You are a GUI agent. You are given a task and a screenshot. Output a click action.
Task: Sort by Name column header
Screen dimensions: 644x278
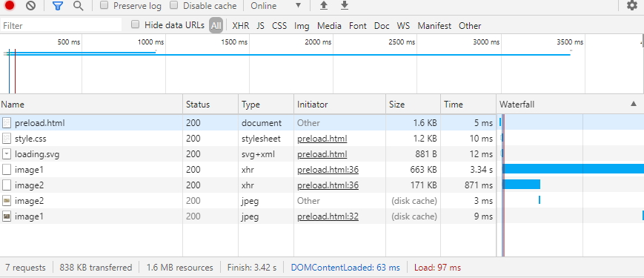pos(91,105)
